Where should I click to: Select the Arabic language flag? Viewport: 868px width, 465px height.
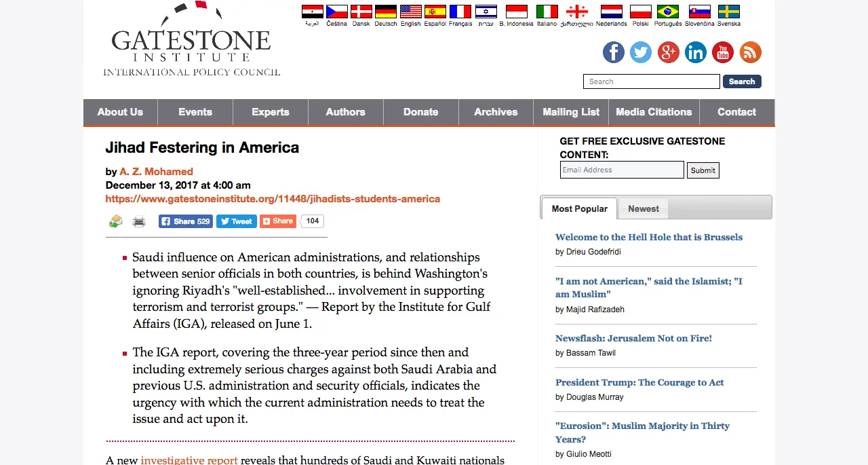pyautogui.click(x=313, y=12)
